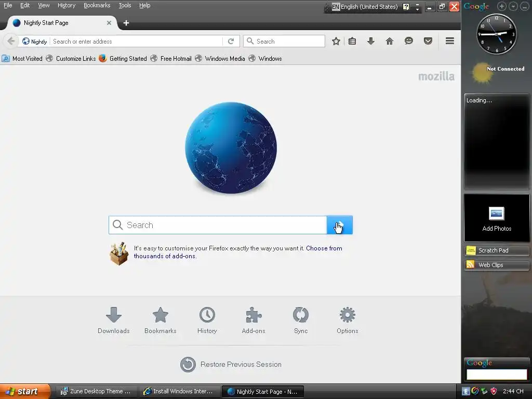532x399 pixels.
Task: Open Getting Started bookmark
Action: (x=123, y=58)
